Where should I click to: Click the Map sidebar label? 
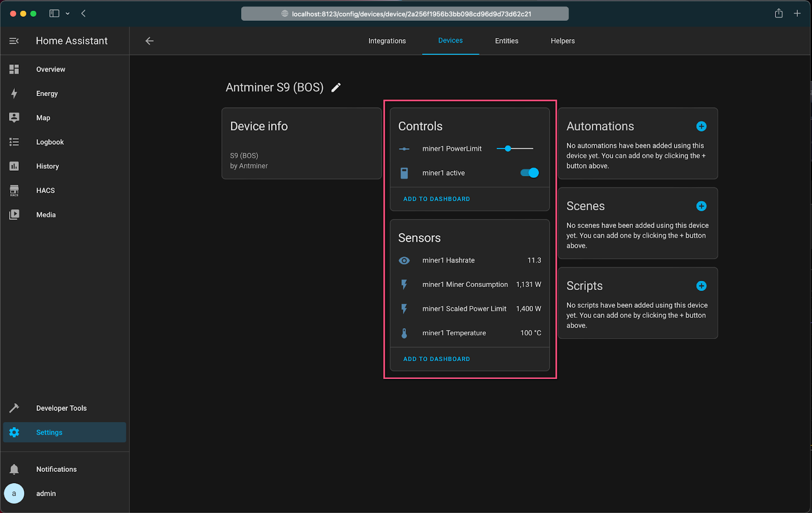pos(43,118)
